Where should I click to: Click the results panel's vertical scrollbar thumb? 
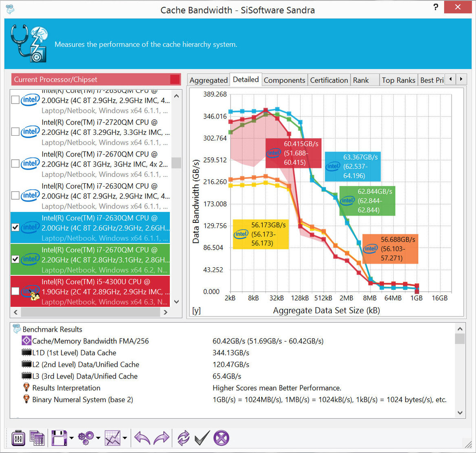(x=460, y=339)
